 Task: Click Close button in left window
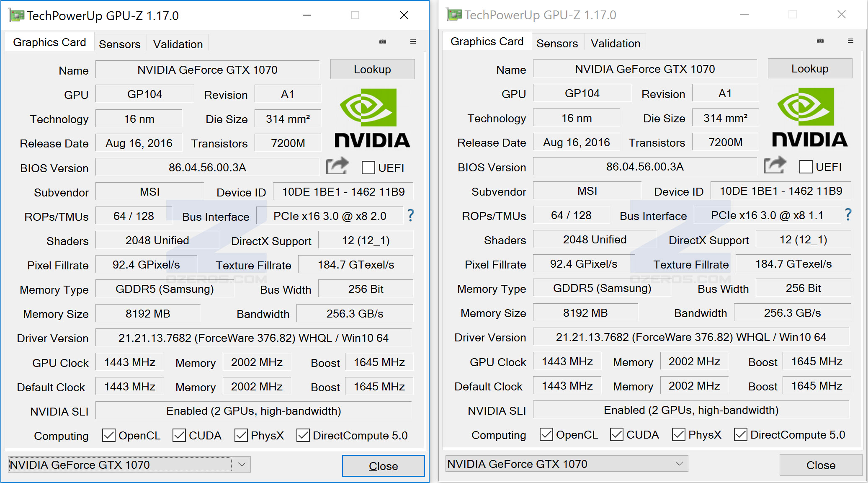(383, 466)
